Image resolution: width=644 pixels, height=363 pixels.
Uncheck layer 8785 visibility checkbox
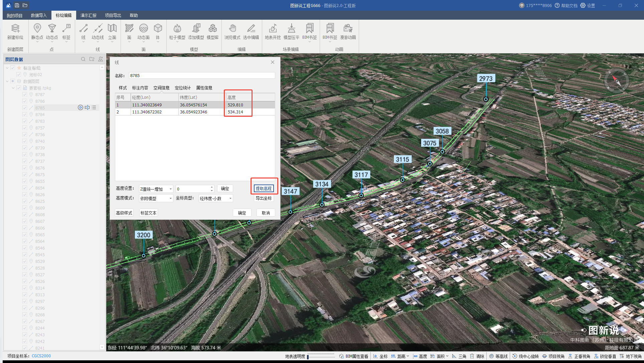click(x=25, y=108)
